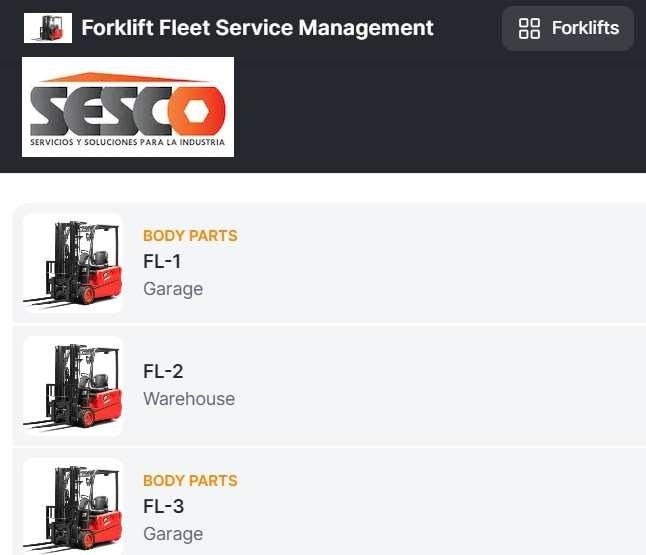Select the FL-1 forklift name
The width and height of the screenshot is (646, 555).
[x=163, y=262]
